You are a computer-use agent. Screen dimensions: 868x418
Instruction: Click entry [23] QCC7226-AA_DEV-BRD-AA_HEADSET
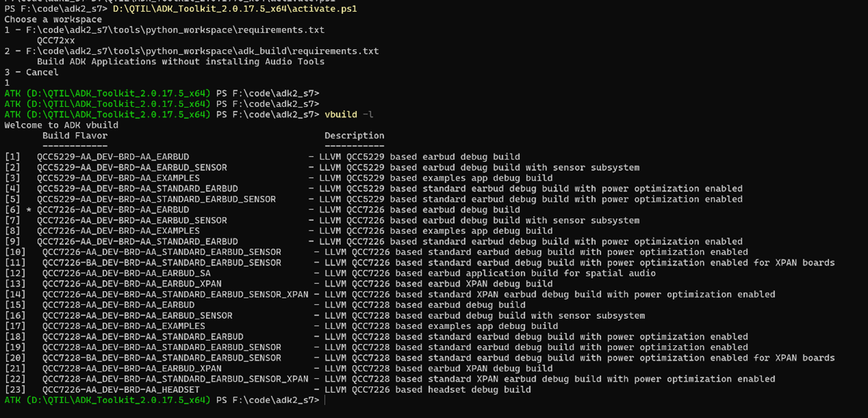(121, 390)
